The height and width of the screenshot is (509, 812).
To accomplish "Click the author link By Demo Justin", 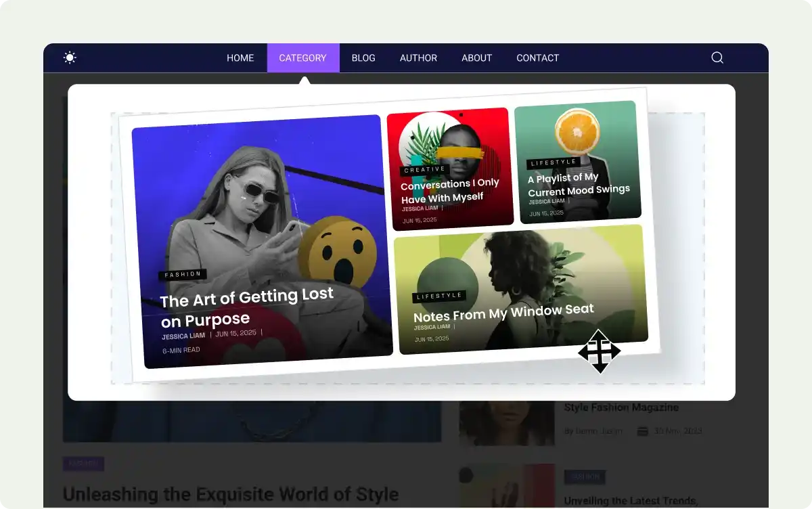I will [592, 431].
